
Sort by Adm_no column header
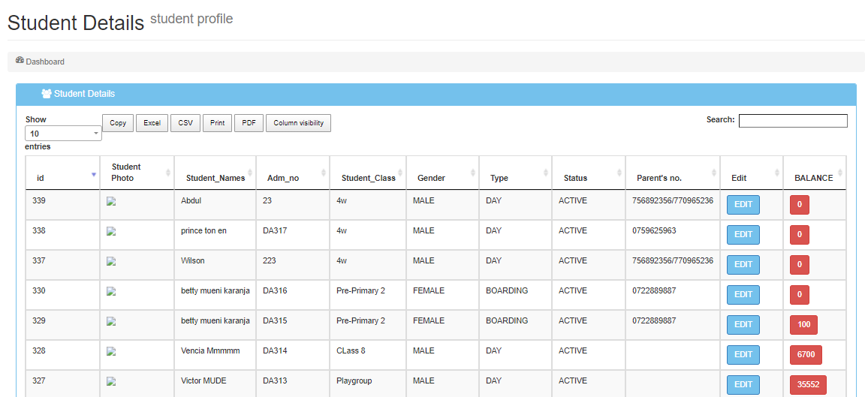click(x=283, y=178)
